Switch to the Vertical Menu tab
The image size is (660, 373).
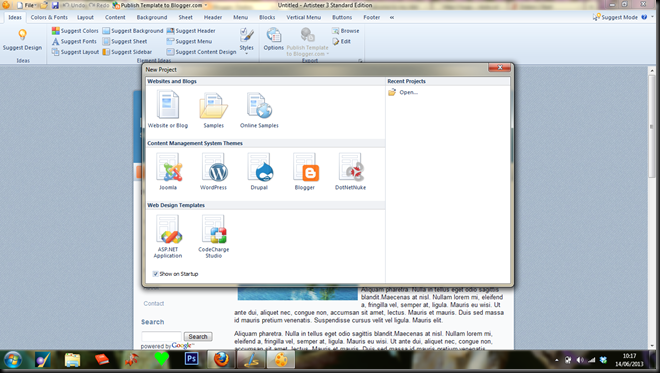pyautogui.click(x=303, y=17)
